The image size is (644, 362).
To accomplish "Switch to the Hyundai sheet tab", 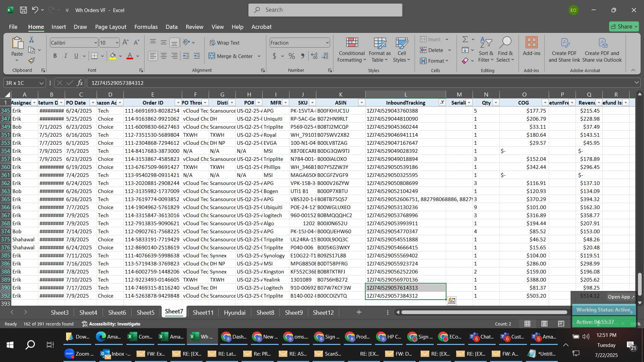I will click(x=234, y=312).
